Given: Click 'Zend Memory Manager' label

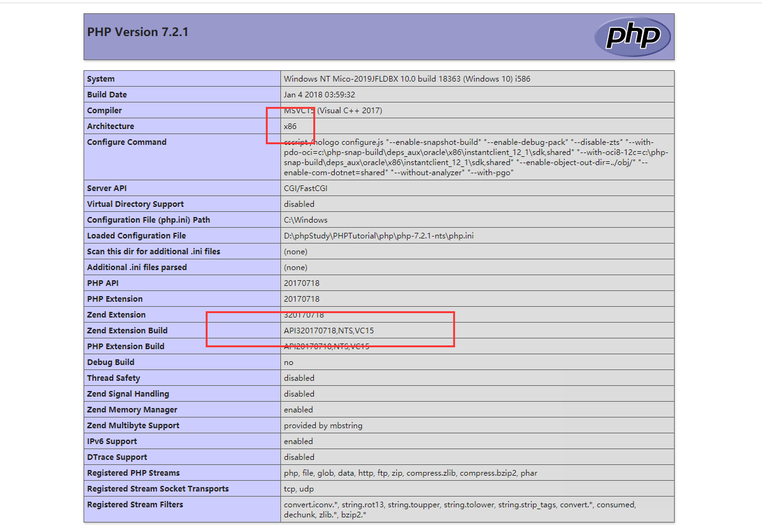Looking at the screenshot, I should pos(132,410).
